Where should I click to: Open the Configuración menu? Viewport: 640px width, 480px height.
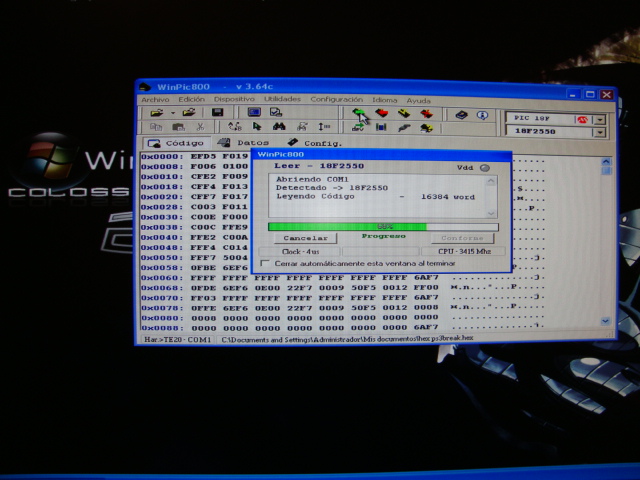pyautogui.click(x=336, y=99)
